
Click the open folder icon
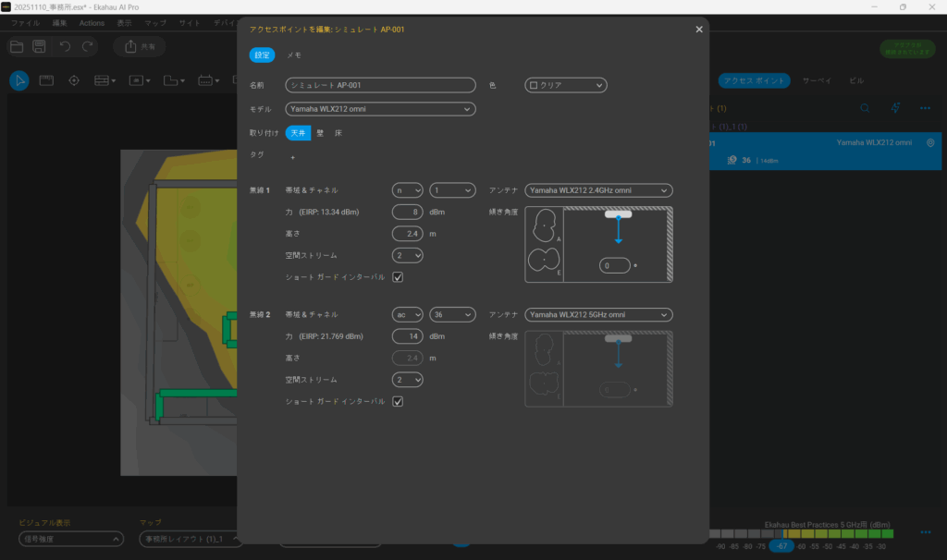click(x=17, y=46)
